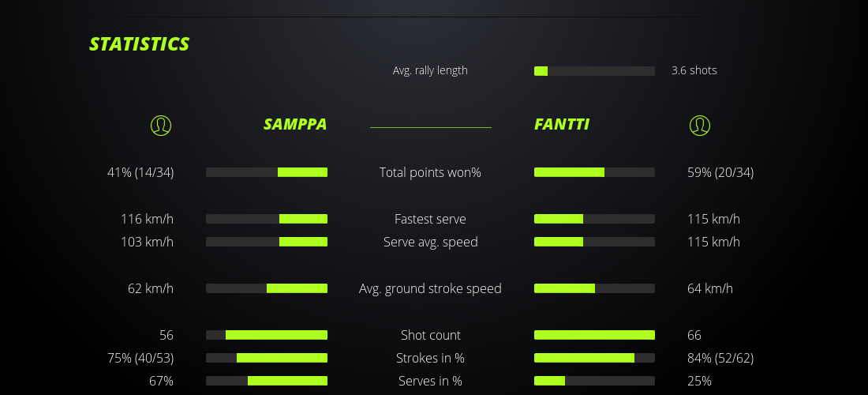Click the Avg. ground stroke speed label
The image size is (868, 395).
[430, 288]
